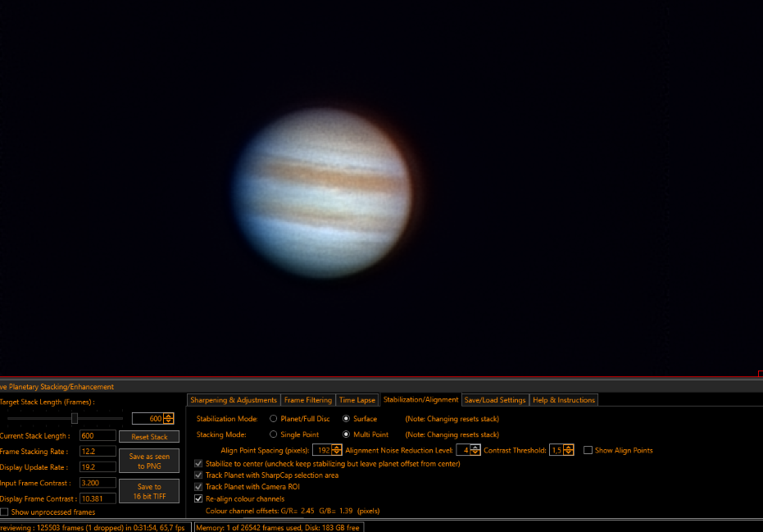Screen dimensions: 763x532
Task: Select Surface stabilization mode
Action: (x=346, y=419)
